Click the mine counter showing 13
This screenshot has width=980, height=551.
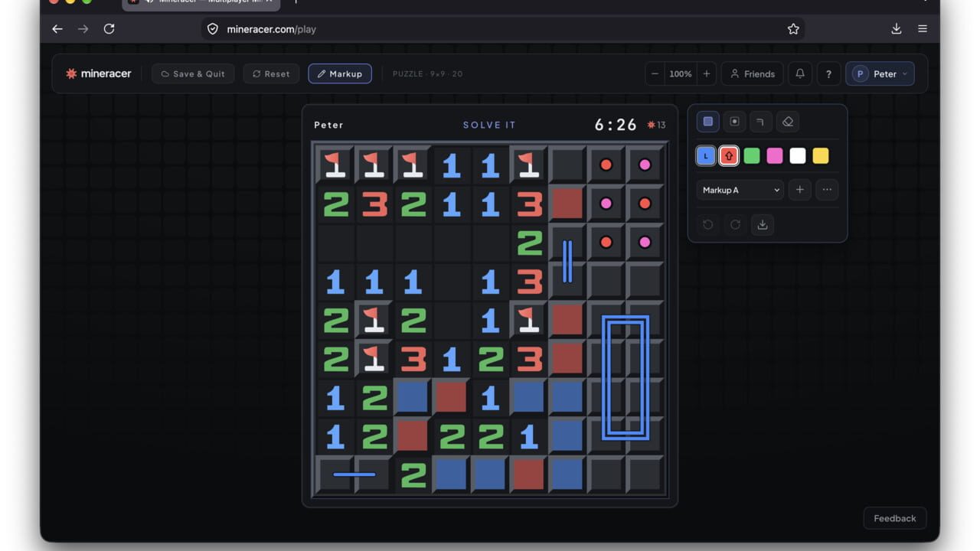[656, 125]
